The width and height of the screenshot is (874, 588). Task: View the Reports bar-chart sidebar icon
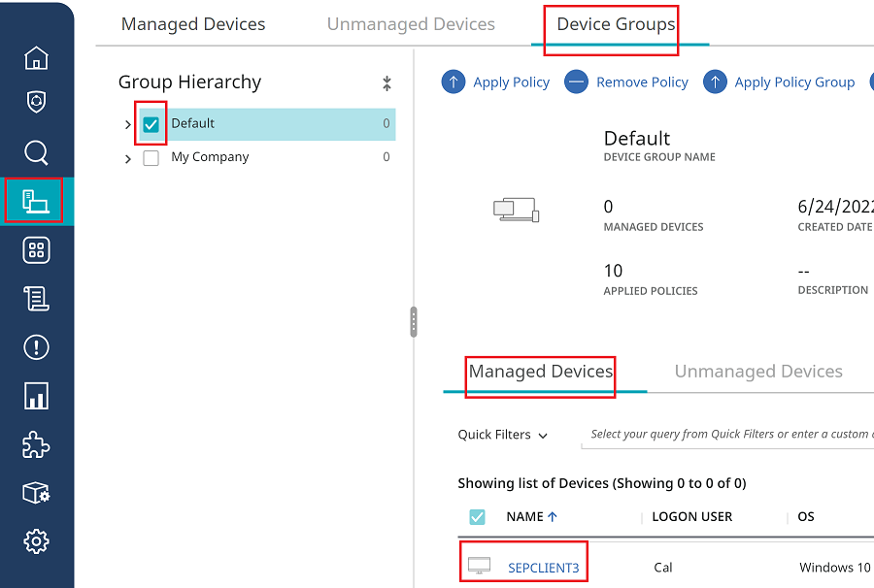coord(36,396)
